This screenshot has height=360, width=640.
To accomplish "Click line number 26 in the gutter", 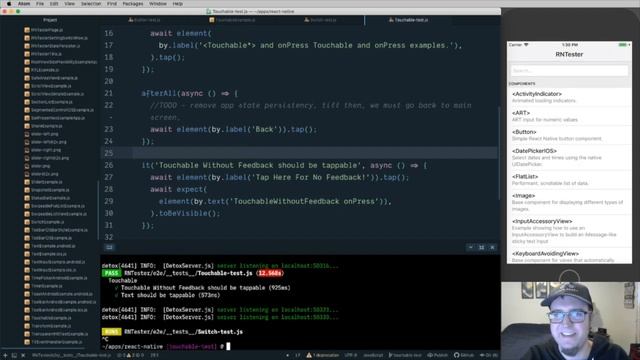I will [x=109, y=165].
